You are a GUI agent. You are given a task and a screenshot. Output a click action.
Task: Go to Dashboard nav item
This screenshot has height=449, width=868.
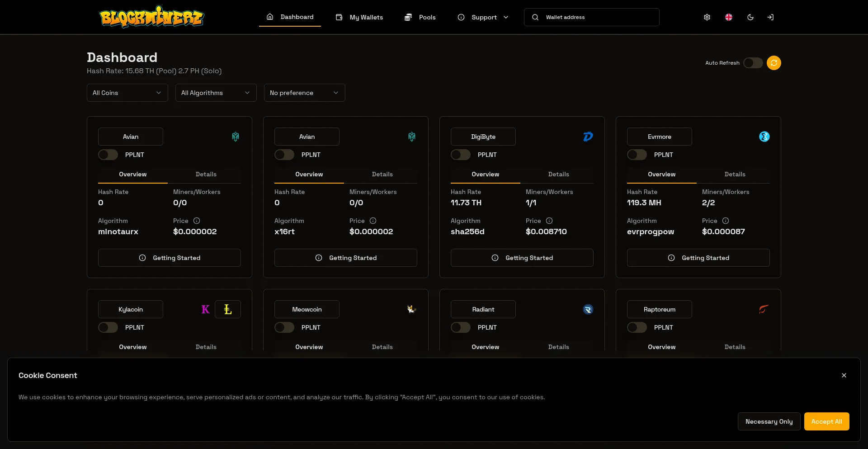(290, 17)
